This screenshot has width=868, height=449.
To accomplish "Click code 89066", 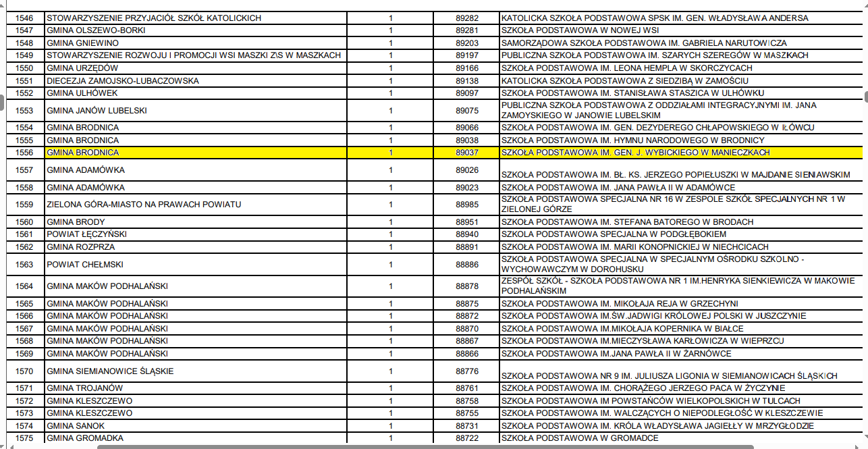I will coord(466,128).
